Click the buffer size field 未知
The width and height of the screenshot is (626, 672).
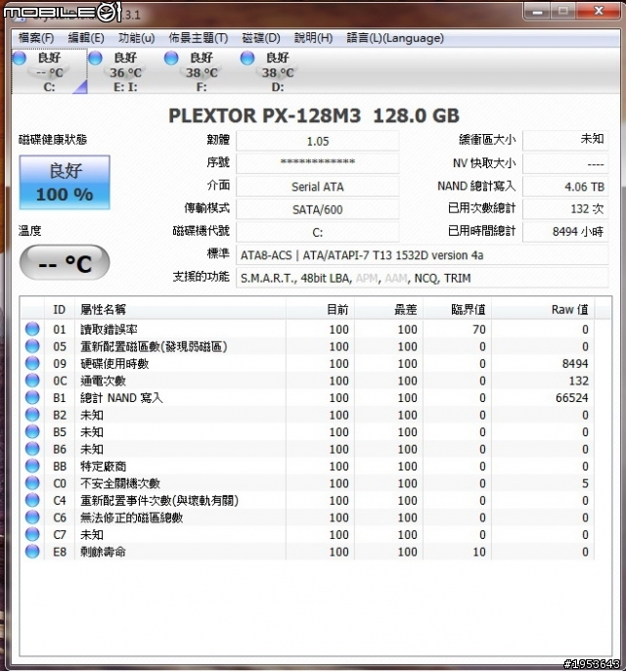tap(565, 140)
